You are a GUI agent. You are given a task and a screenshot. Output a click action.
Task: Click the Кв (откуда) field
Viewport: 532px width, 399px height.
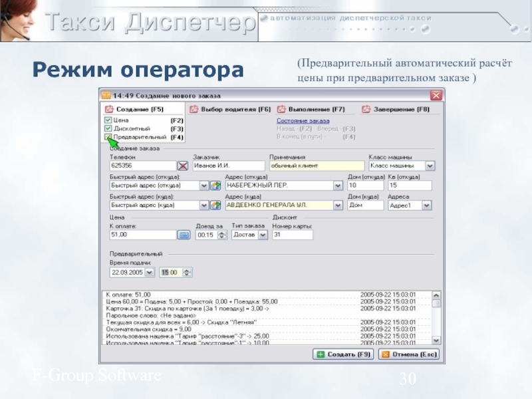pyautogui.click(x=410, y=186)
